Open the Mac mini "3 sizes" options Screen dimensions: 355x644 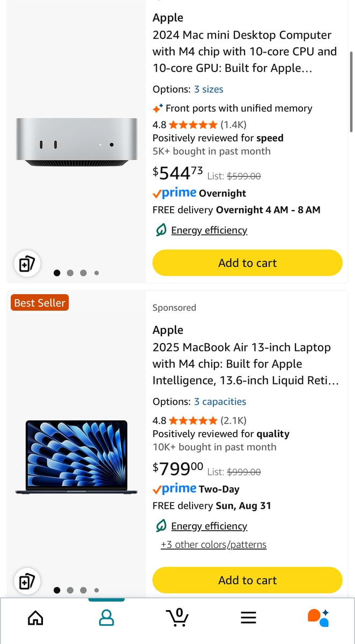pyautogui.click(x=209, y=89)
